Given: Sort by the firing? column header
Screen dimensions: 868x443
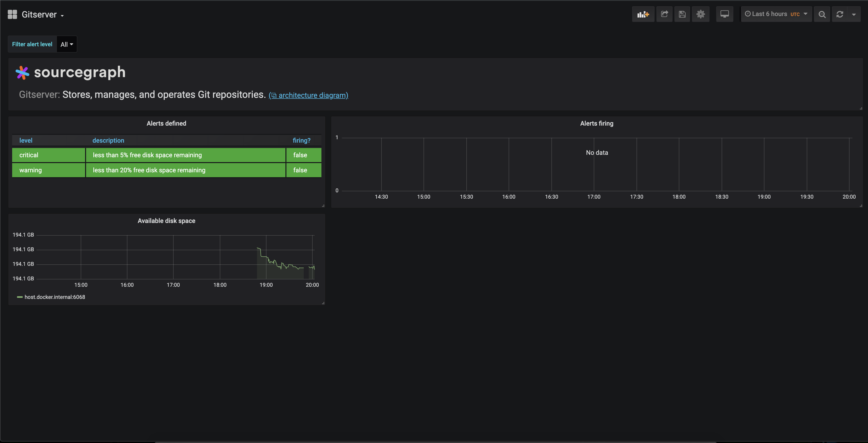Looking at the screenshot, I should click(301, 140).
